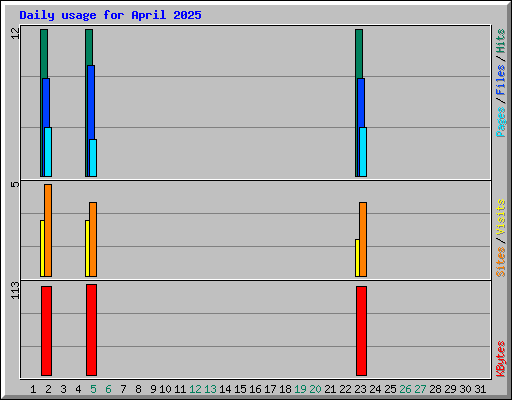Click the cyan Pages bar for day 23
This screenshot has height=400, width=512.
tap(363, 152)
